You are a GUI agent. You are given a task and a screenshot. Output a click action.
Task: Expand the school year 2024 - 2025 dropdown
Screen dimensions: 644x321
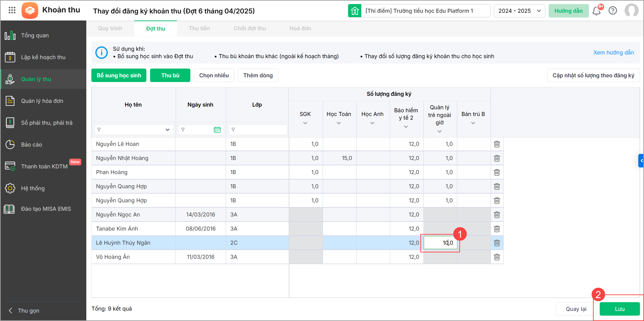point(519,11)
